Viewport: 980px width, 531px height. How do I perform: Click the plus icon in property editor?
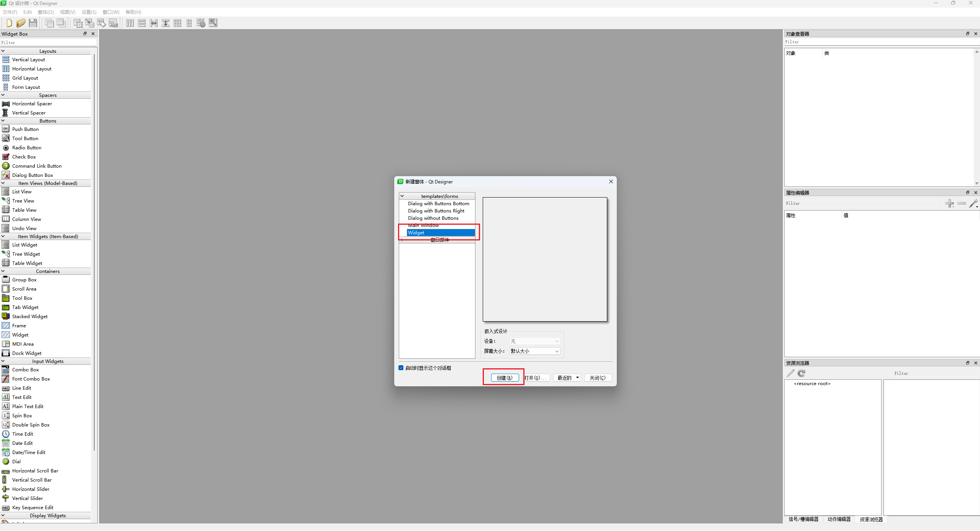point(949,203)
